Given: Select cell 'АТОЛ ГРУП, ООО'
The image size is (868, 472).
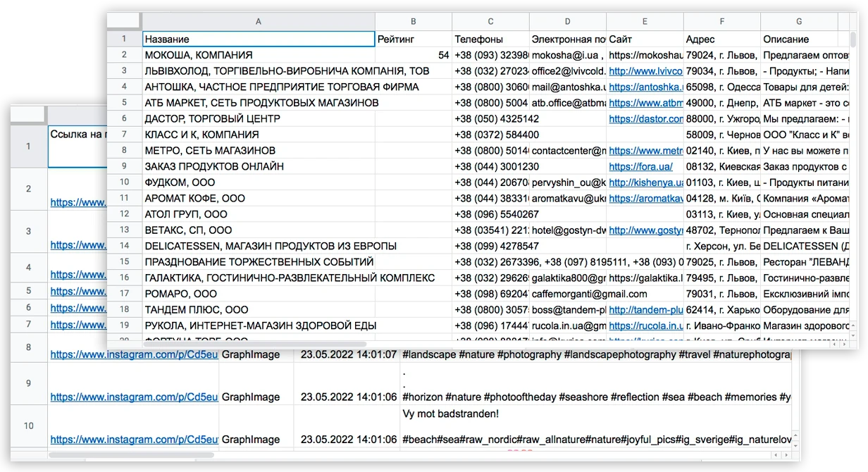Looking at the screenshot, I should coord(258,214).
